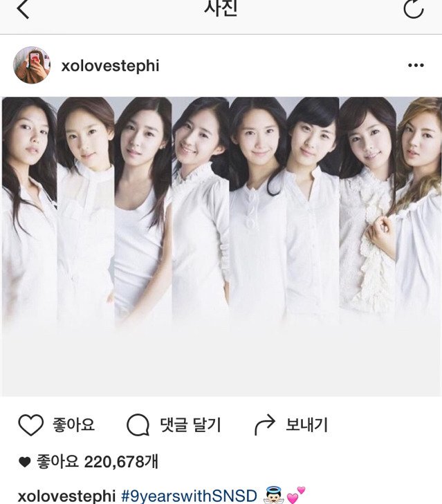Click the 댓글 달기 comment label

(x=190, y=424)
